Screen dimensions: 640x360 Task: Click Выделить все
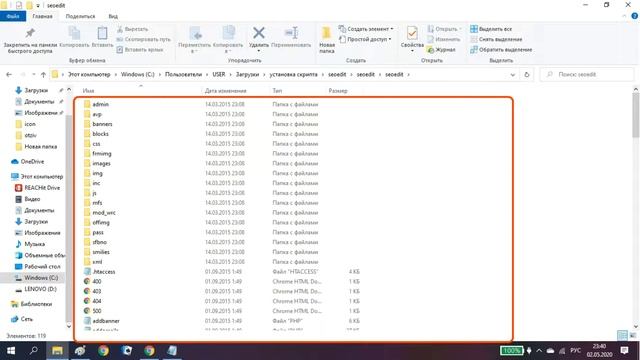click(491, 29)
